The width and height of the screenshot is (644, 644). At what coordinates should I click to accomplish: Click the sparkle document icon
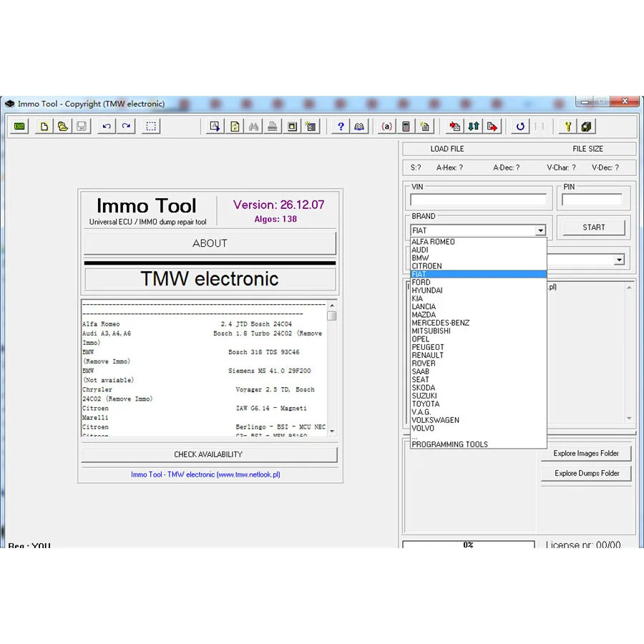(x=424, y=126)
